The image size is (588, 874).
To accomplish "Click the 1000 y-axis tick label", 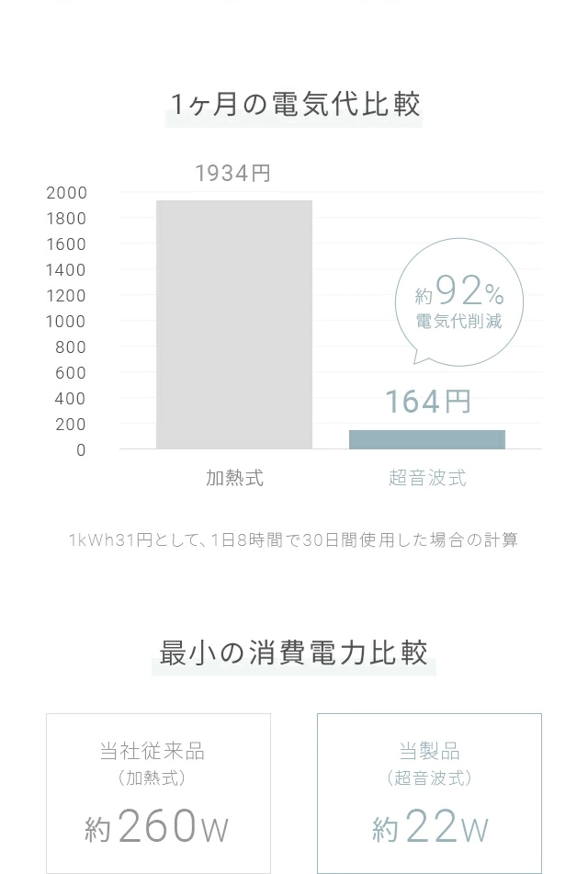I will (66, 322).
